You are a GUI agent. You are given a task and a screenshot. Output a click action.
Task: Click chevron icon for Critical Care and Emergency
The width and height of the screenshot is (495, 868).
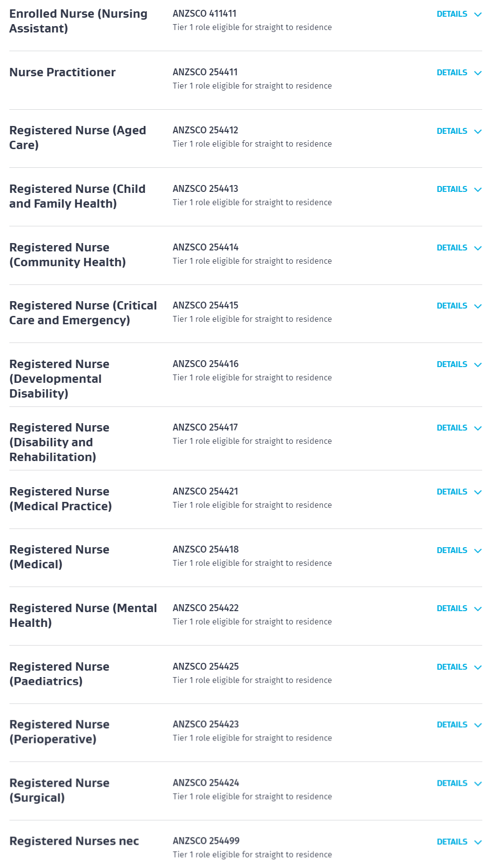click(x=477, y=306)
